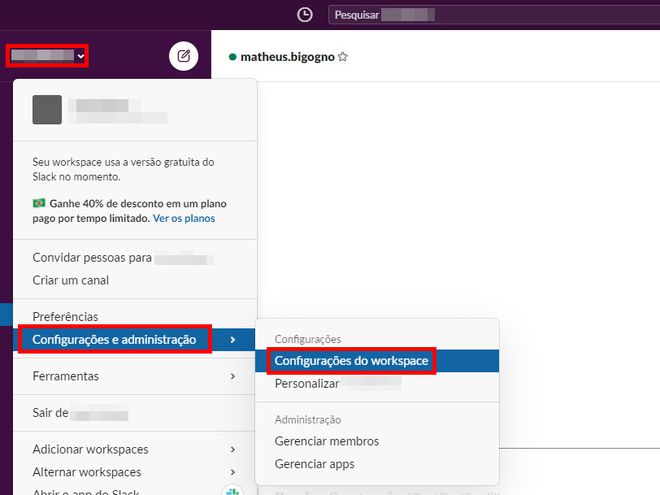Choose Personalizar in the submenu
Viewport: 660px width, 495px height.
pyautogui.click(x=377, y=383)
